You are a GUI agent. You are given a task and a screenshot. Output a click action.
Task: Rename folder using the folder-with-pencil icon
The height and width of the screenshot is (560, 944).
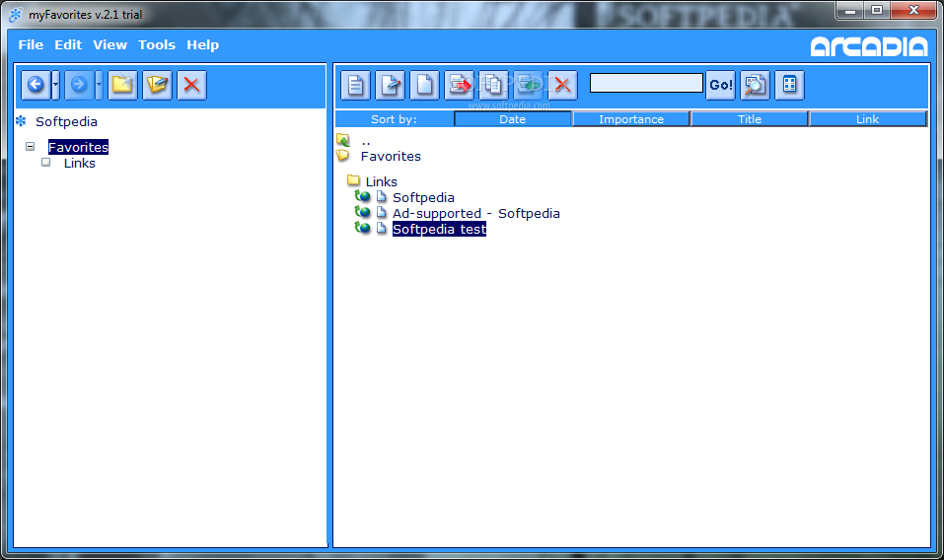157,85
